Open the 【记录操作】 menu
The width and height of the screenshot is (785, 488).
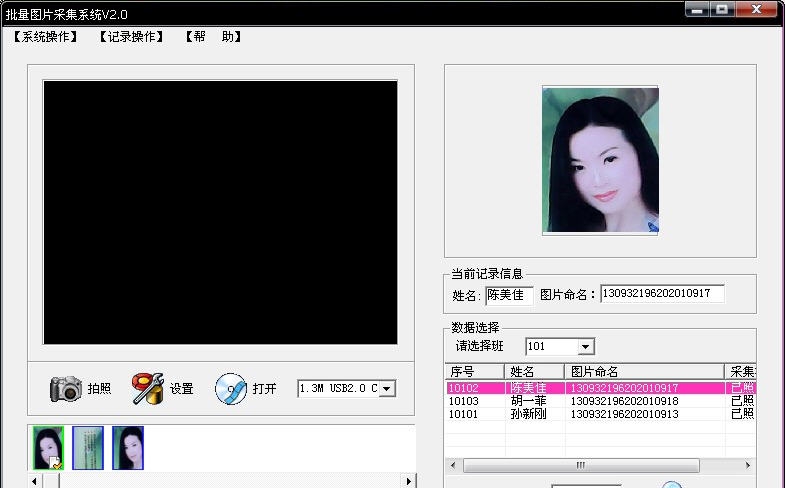click(x=131, y=37)
